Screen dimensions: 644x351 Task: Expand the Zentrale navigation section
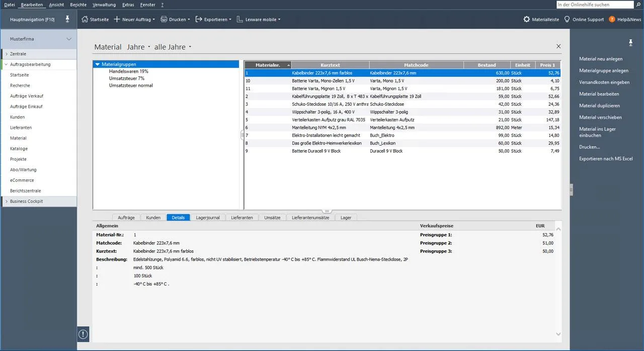coord(7,54)
